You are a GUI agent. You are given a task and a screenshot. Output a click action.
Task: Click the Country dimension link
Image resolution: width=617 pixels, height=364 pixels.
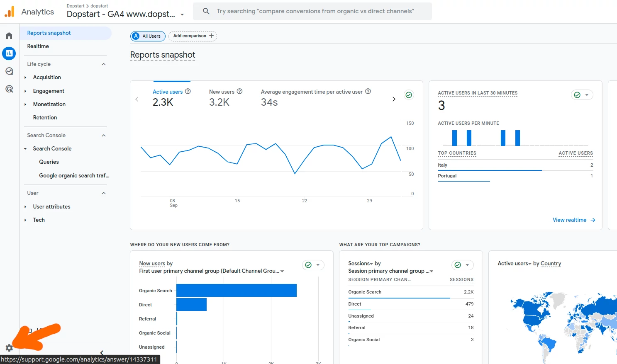[x=551, y=264]
